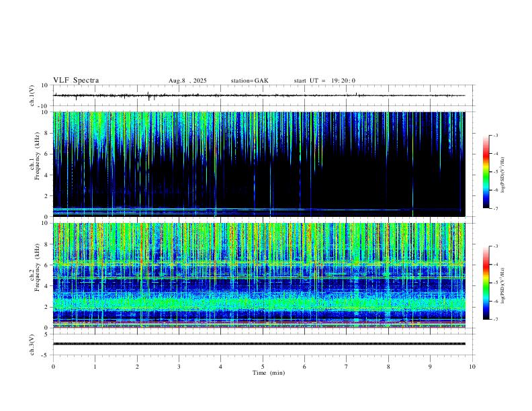
Task: Click the ch.1 waveform trace panel
Action: (x=263, y=95)
